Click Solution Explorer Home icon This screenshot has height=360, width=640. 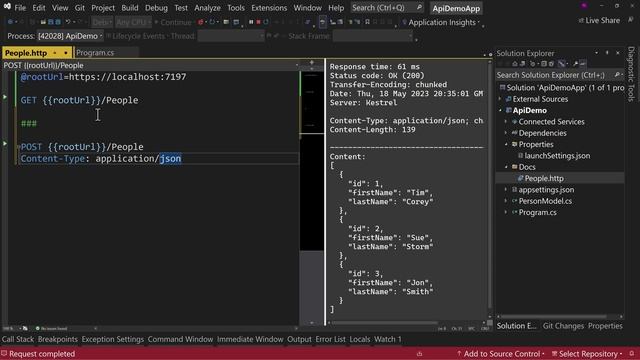tap(515, 64)
